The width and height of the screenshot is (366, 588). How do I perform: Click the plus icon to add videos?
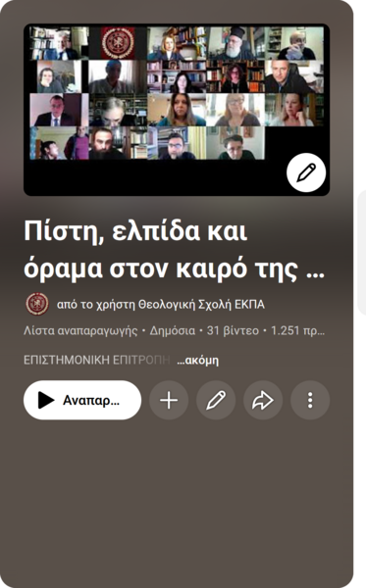pos(169,400)
